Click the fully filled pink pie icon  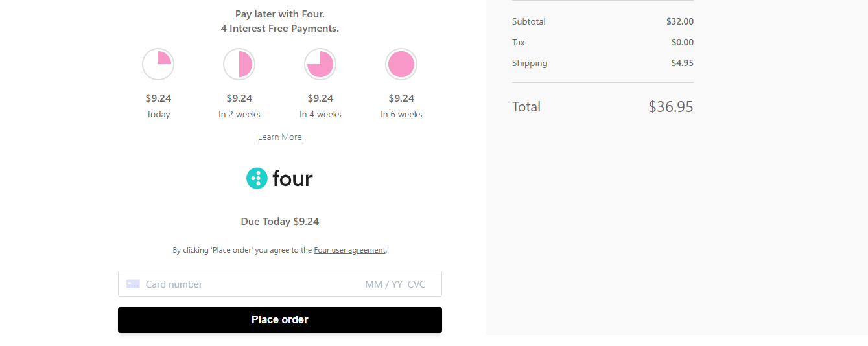tap(401, 64)
